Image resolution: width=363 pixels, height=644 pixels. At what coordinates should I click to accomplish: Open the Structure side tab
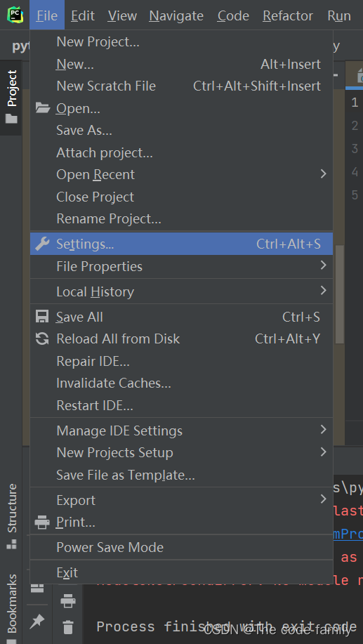pos(11,517)
